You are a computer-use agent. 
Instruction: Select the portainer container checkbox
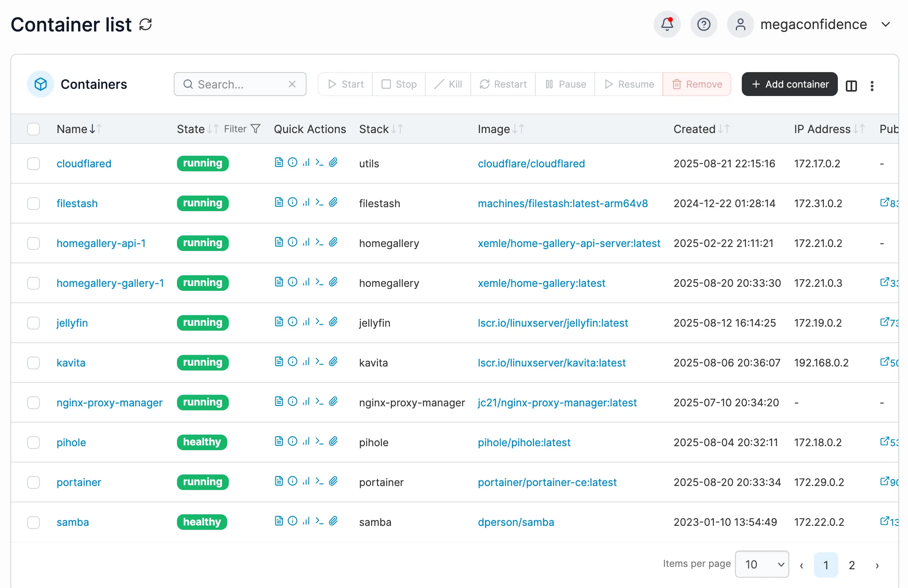tap(33, 482)
